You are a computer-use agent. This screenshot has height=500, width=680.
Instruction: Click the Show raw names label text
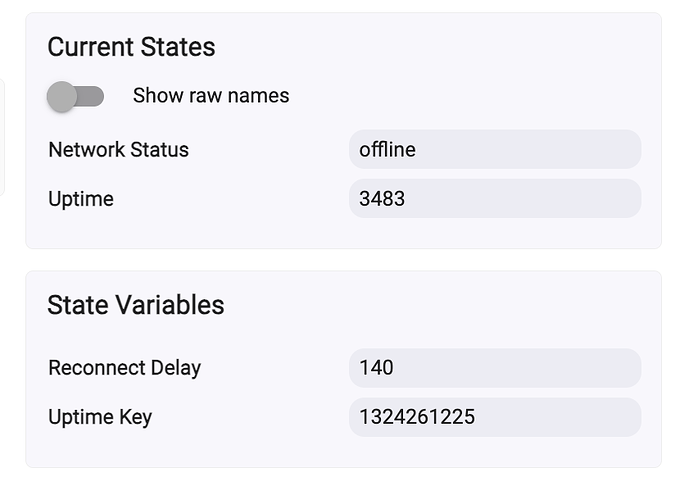[x=211, y=96]
